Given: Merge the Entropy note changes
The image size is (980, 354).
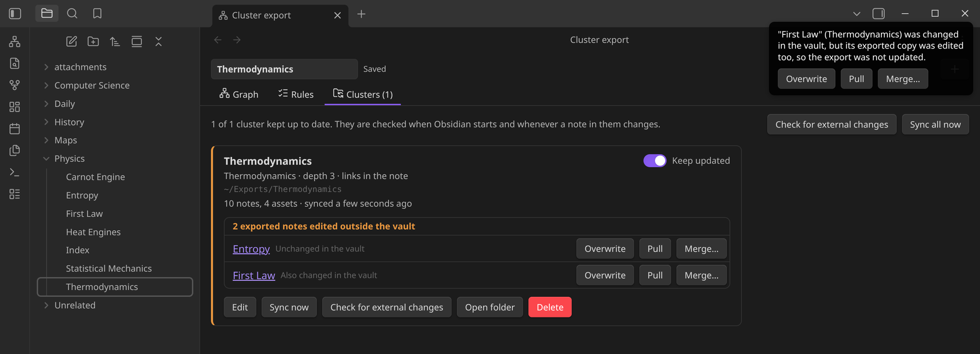Looking at the screenshot, I should [x=701, y=249].
